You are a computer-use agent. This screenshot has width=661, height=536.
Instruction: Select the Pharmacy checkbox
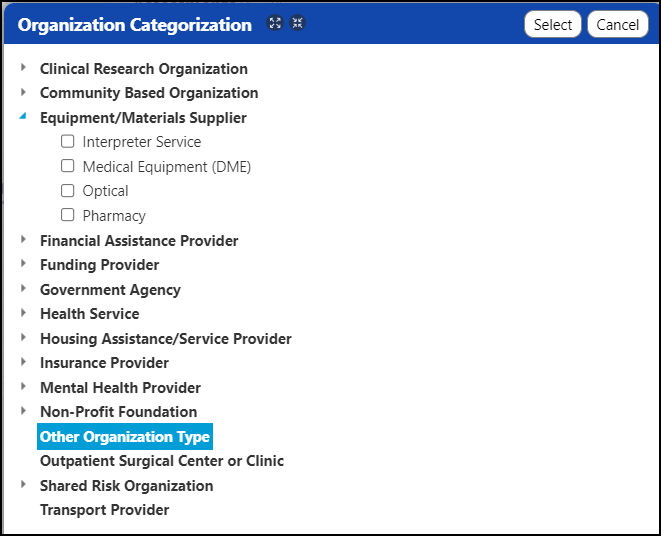[x=67, y=215]
